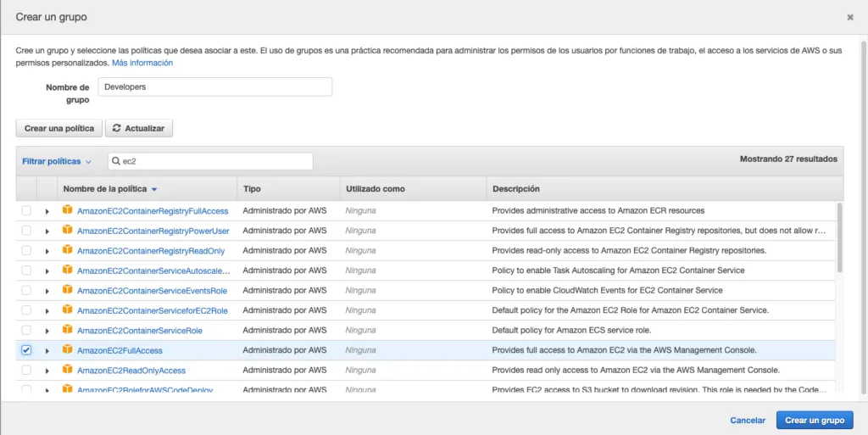The image size is (868, 435).
Task: Uncheck the AmazonEC2FullAccess checkbox
Action: (26, 350)
